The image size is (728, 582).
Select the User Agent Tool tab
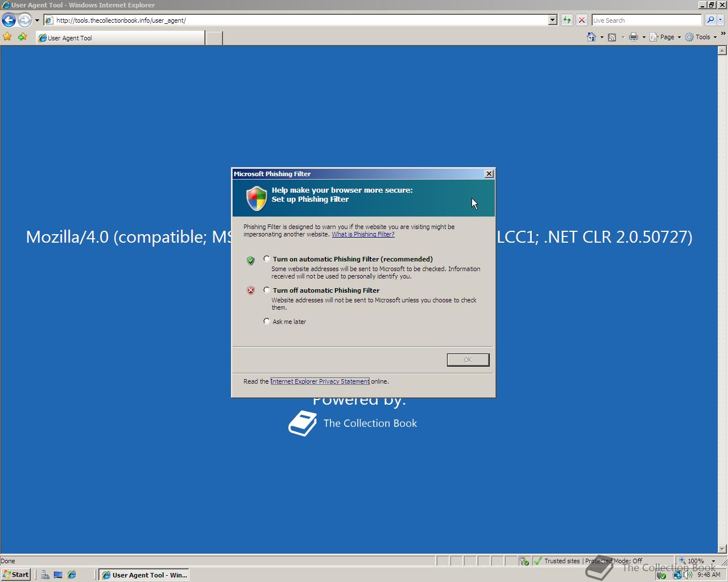(120, 38)
